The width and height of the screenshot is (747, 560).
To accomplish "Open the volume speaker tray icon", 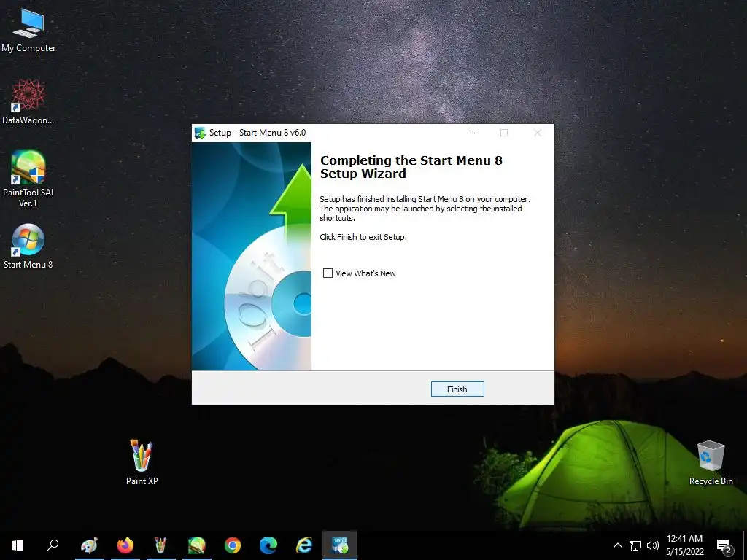I will [x=653, y=545].
